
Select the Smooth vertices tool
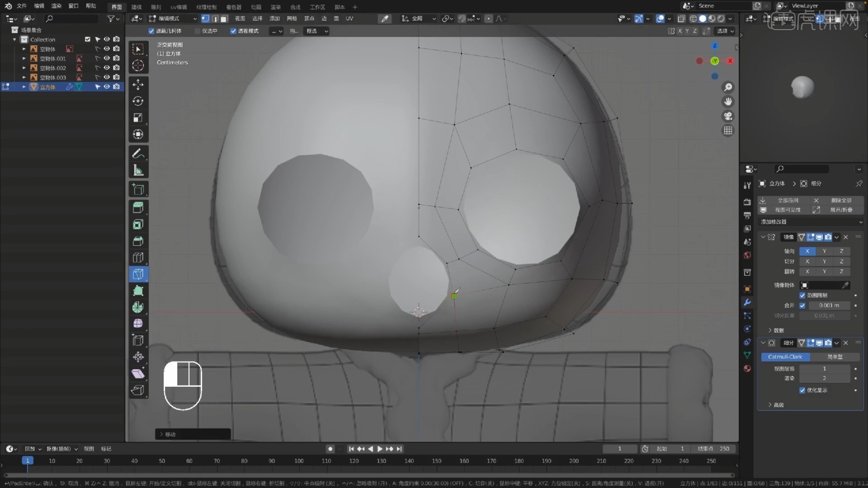[x=138, y=324]
